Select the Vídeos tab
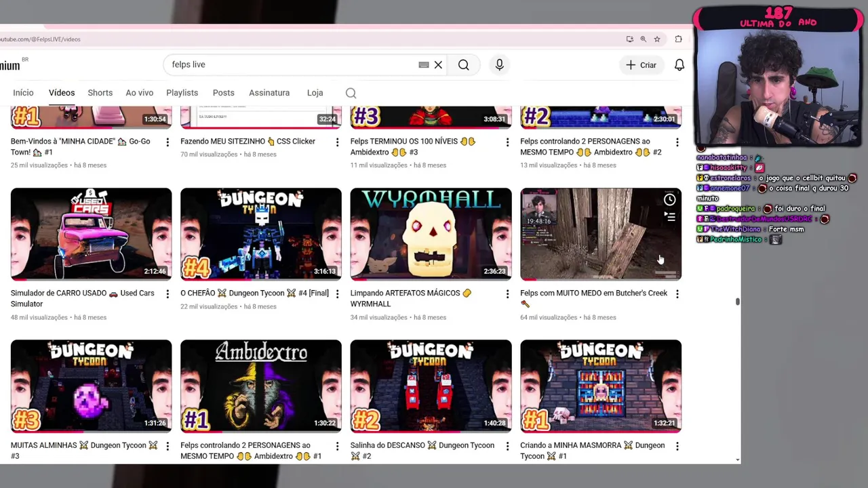Viewport: 868px width, 488px height. click(62, 93)
